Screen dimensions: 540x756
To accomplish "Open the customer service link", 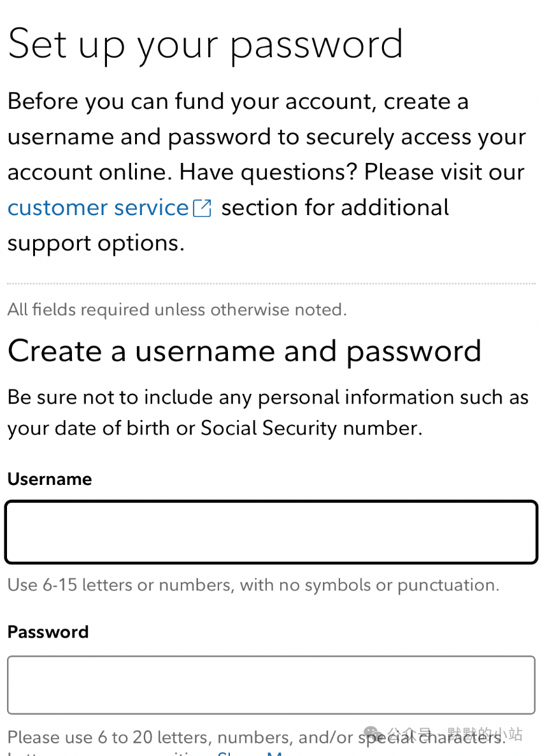I will tap(98, 208).
